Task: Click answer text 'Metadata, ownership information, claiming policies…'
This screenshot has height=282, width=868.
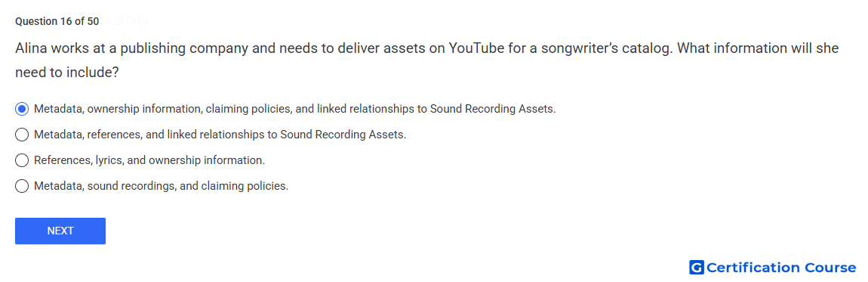Action: coord(294,109)
